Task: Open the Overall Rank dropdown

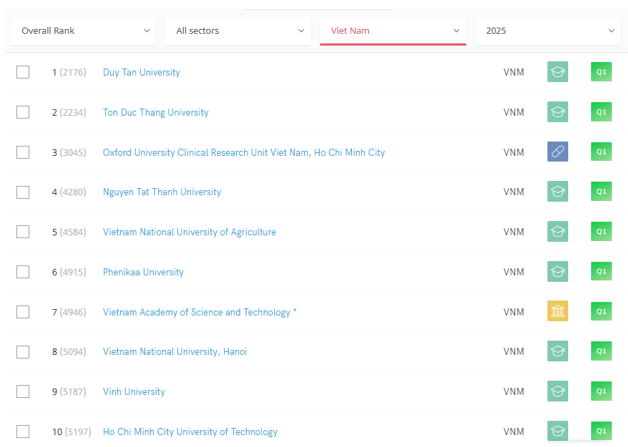Action: [83, 31]
